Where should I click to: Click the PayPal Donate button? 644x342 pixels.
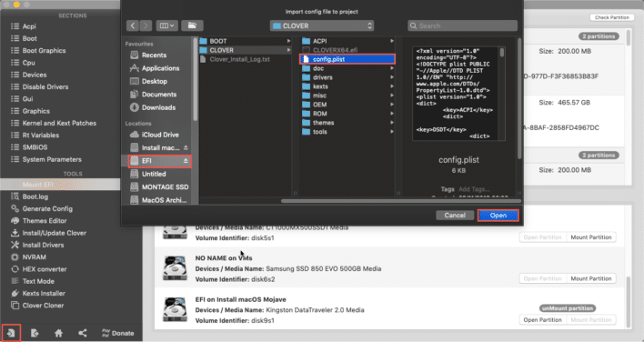(x=118, y=333)
